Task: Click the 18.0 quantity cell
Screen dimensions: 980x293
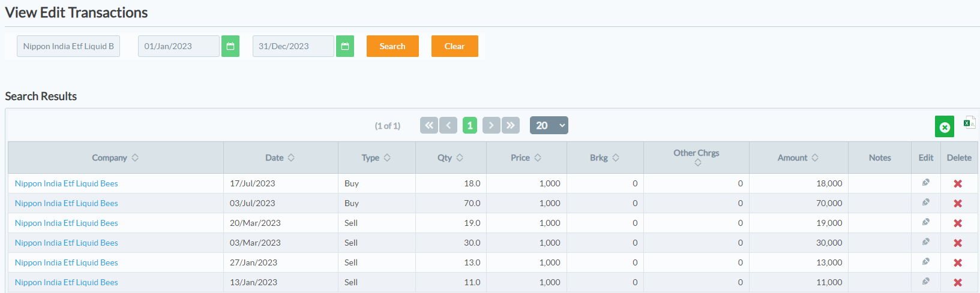Action: coord(451,183)
